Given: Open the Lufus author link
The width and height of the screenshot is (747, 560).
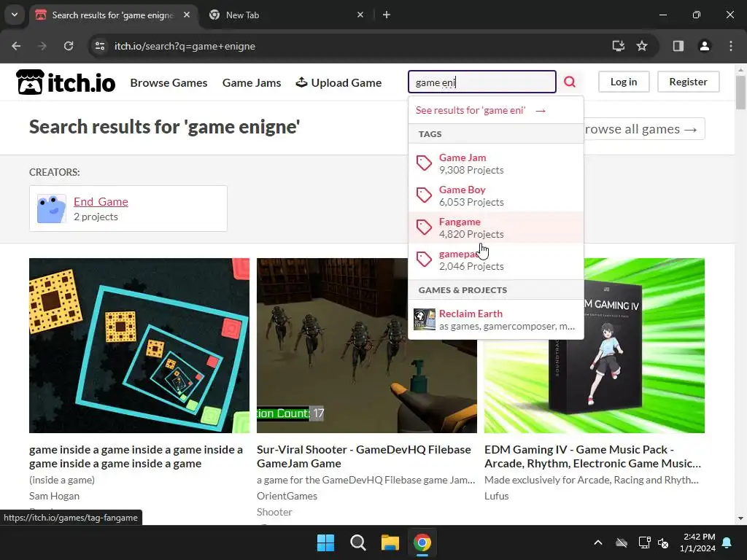Looking at the screenshot, I should tap(496, 496).
